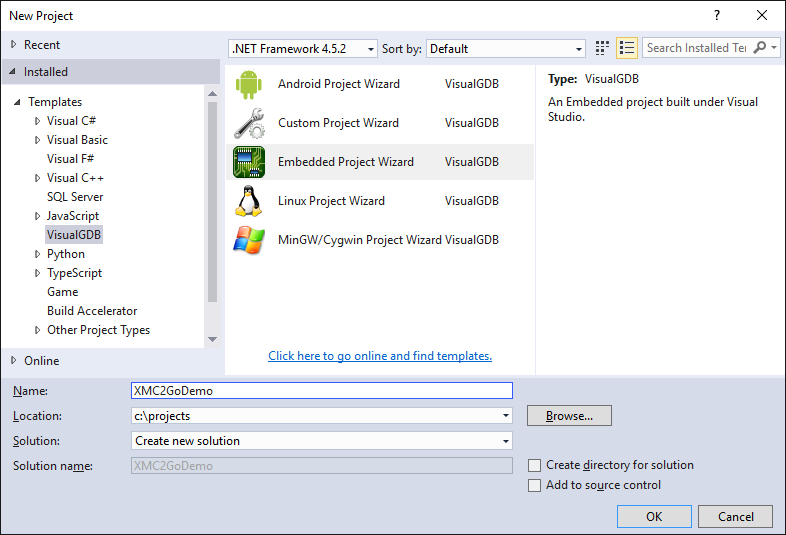Viewport: 786px width, 535px height.
Task: Click the Name field containing XMC2GoDemo
Action: [x=322, y=391]
